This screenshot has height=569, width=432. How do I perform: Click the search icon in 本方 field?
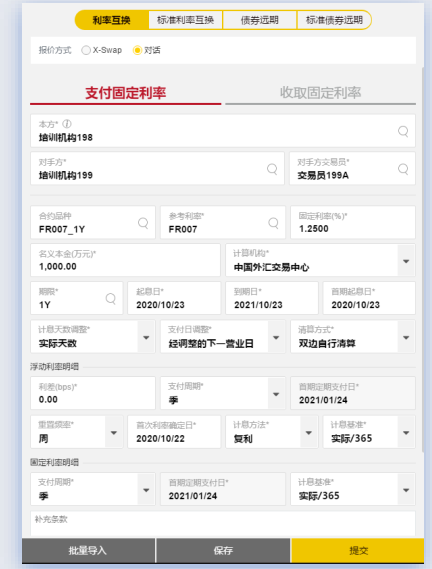click(403, 131)
